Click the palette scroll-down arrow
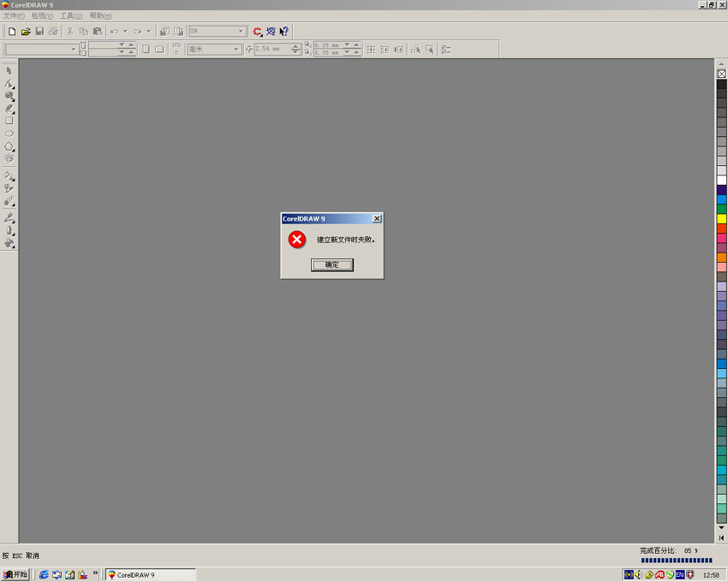728x582 pixels. [721, 528]
